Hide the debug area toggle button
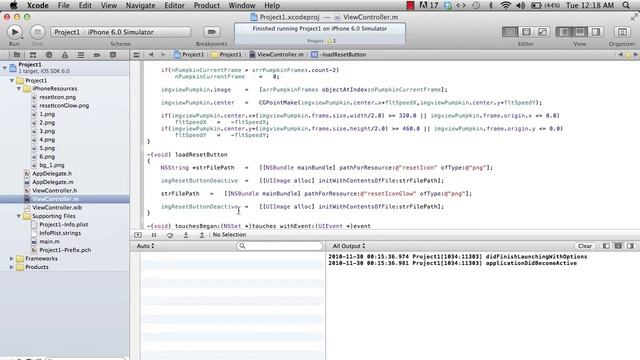 click(138, 235)
